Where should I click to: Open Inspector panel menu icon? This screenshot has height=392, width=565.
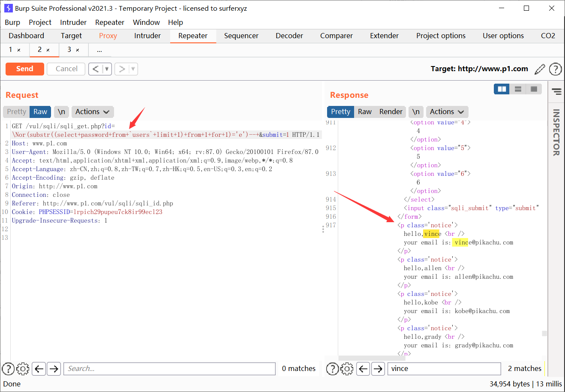[x=556, y=91]
